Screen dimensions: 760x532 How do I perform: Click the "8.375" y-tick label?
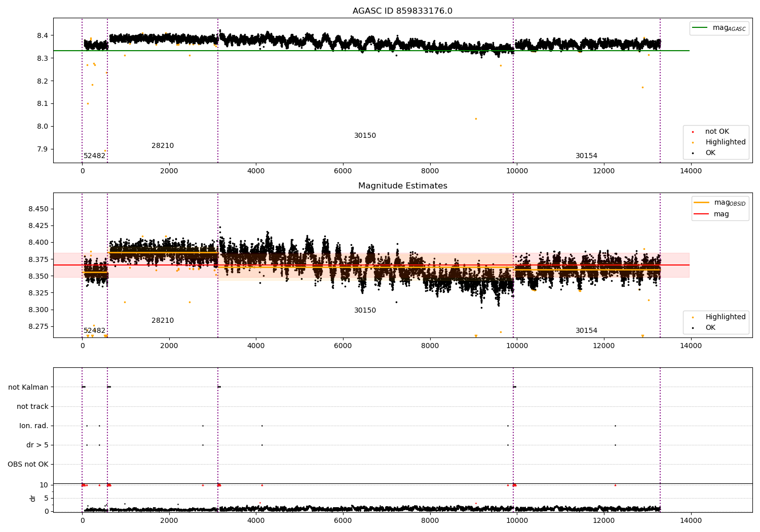click(x=39, y=259)
